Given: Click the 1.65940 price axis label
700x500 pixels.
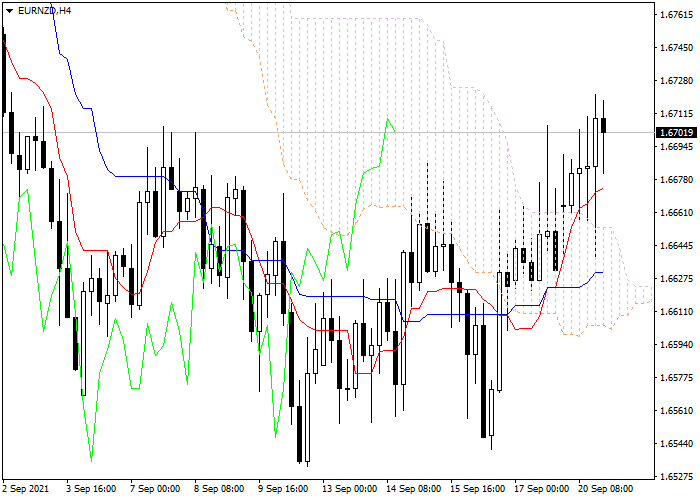Looking at the screenshot, I should click(676, 345).
